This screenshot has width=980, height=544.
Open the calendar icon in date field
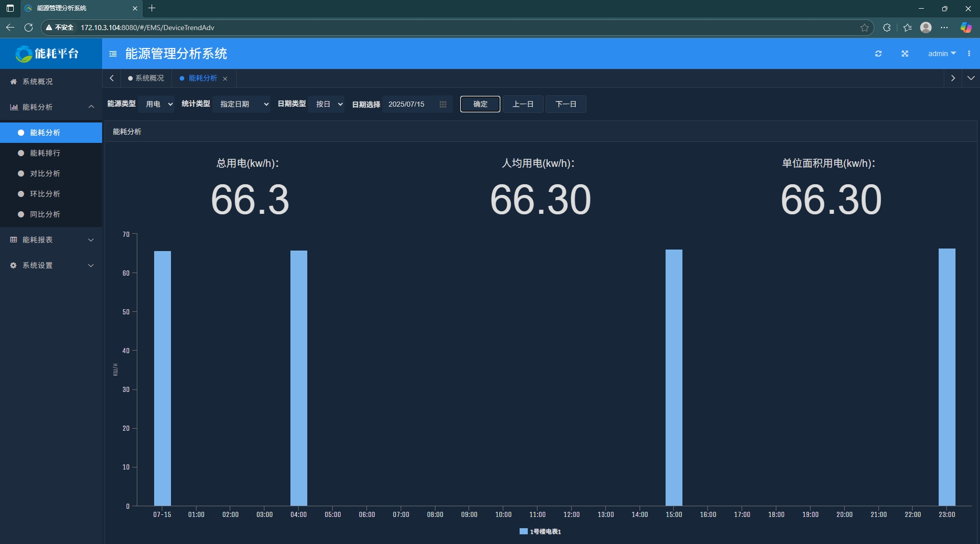443,104
